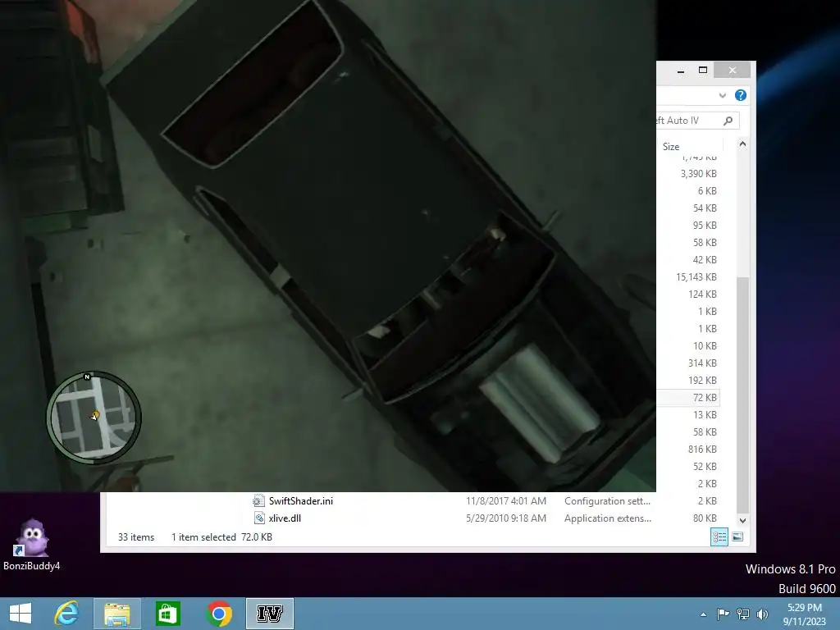Open BonziBuddy4 desktop shortcut
The height and width of the screenshot is (630, 840).
tap(32, 545)
